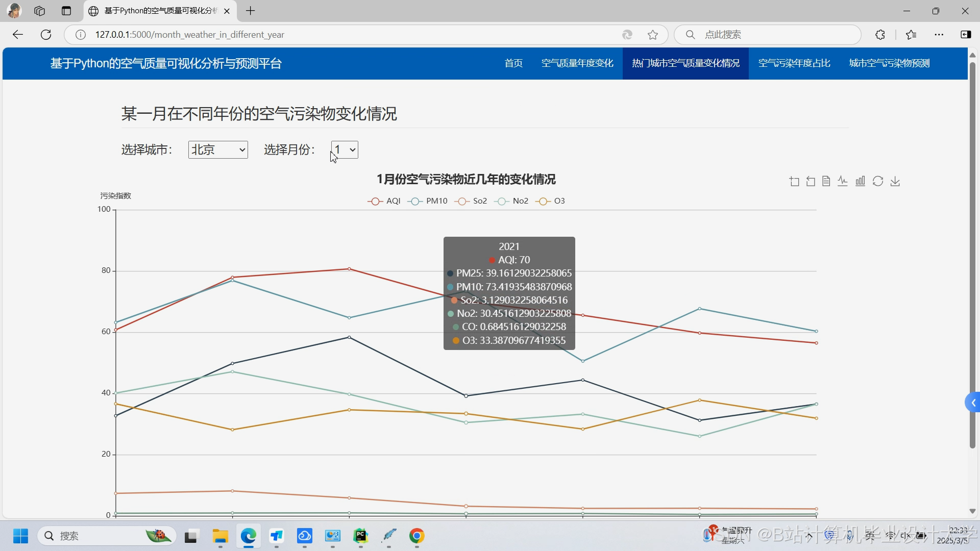Image resolution: width=980 pixels, height=551 pixels.
Task: Open the data view document icon
Action: [826, 181]
